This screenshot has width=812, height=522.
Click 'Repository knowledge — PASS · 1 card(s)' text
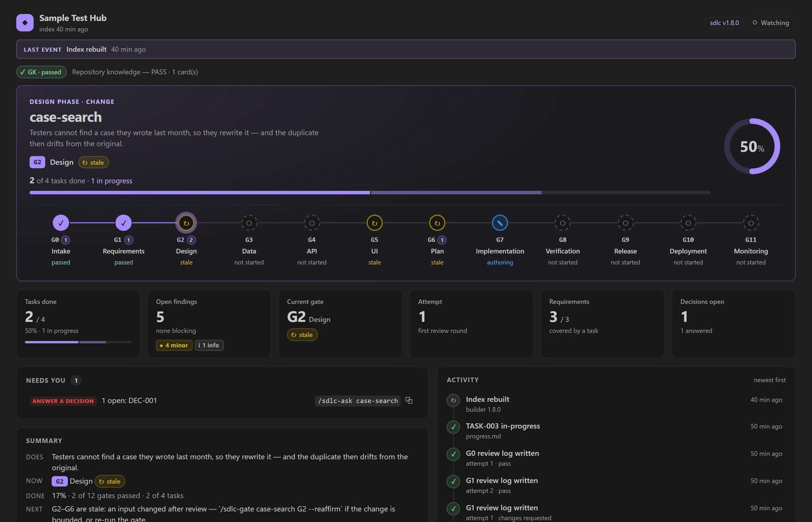[135, 72]
